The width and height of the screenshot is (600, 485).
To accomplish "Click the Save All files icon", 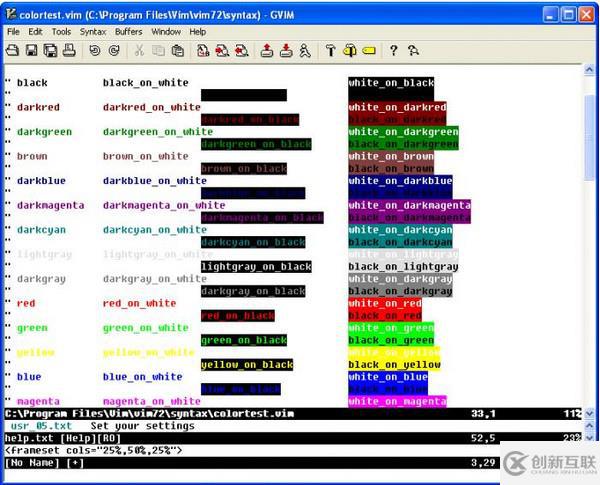I will (50, 51).
